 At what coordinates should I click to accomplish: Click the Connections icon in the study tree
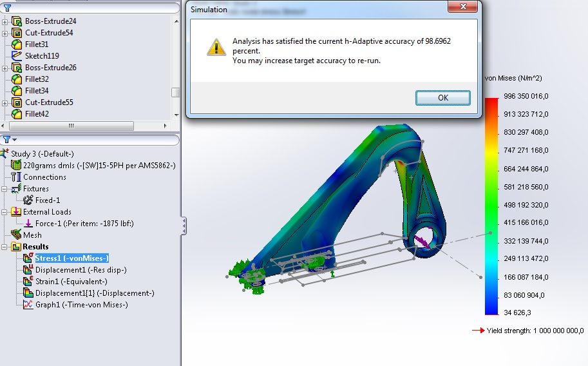(x=15, y=177)
